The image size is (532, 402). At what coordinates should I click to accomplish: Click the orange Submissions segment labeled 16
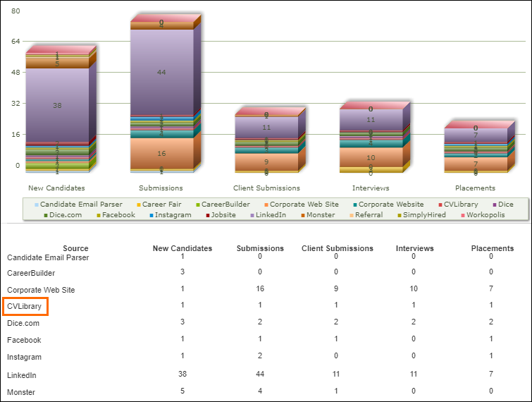(x=161, y=153)
